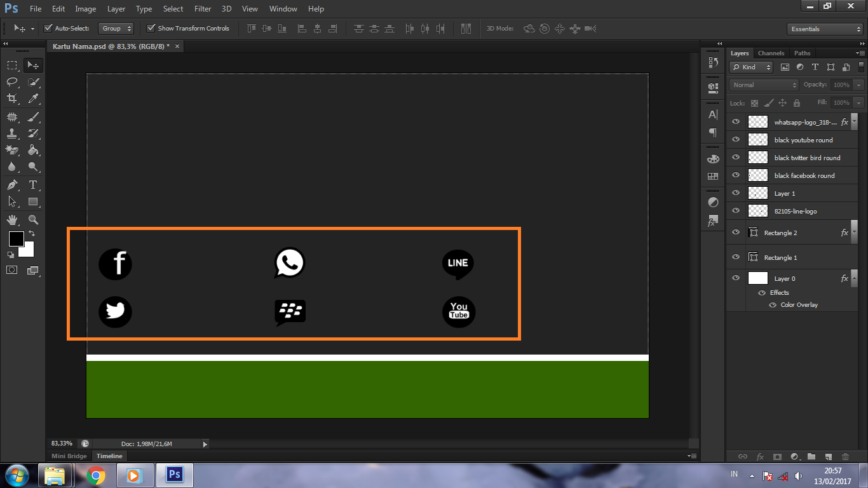Click the link layers icon
Screen dimensions: 868x488
tap(742, 456)
